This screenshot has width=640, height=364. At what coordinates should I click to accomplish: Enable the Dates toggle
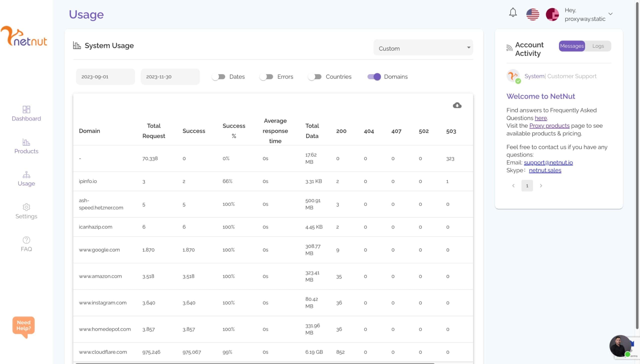(218, 77)
